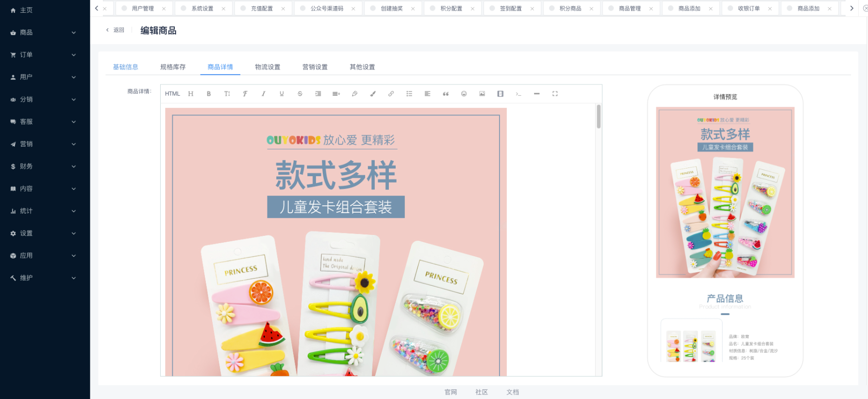868x399 pixels.
Task: Open the emoji picker in editor
Action: [x=464, y=94]
